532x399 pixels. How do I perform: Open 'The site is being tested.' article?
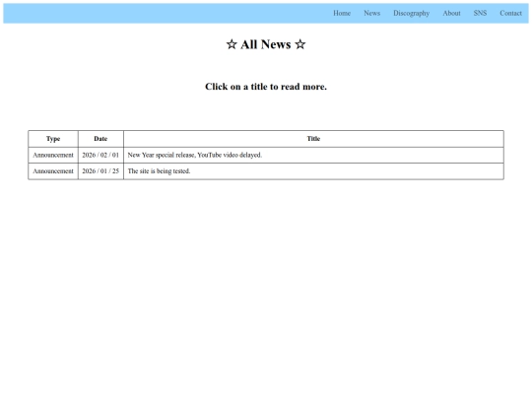[x=159, y=171]
